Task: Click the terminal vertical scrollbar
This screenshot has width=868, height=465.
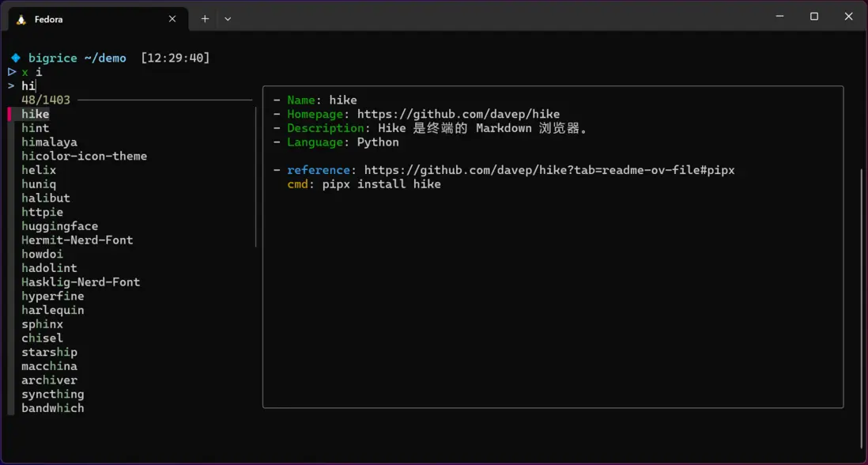Action: coord(862,308)
